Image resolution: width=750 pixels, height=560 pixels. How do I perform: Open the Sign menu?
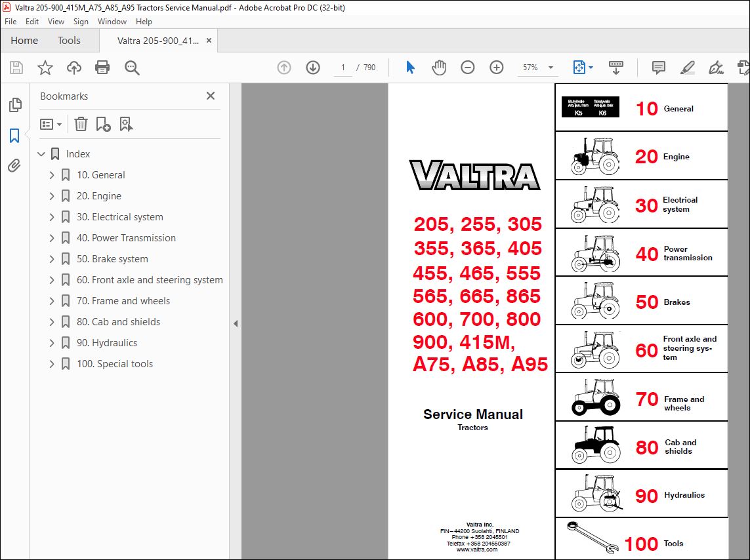tap(81, 22)
